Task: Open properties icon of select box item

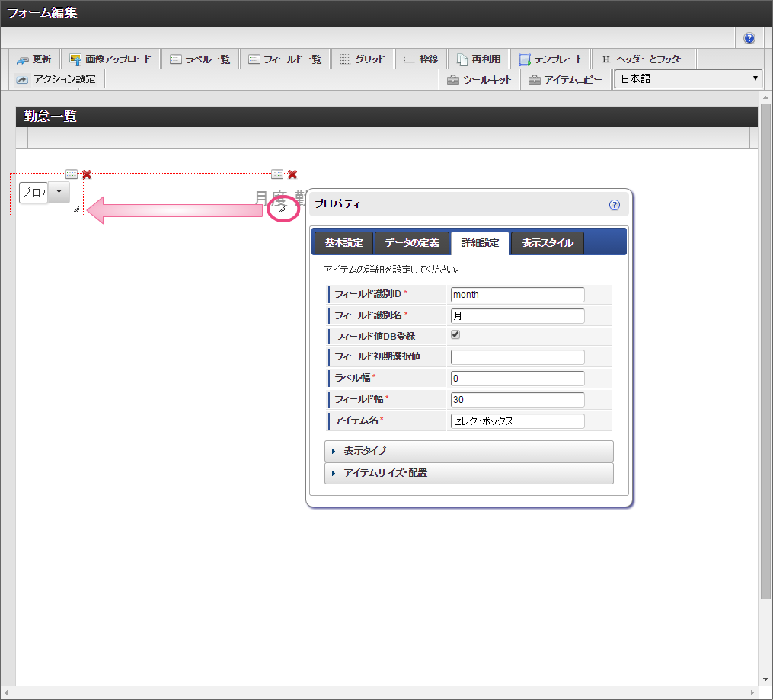Action: point(72,174)
